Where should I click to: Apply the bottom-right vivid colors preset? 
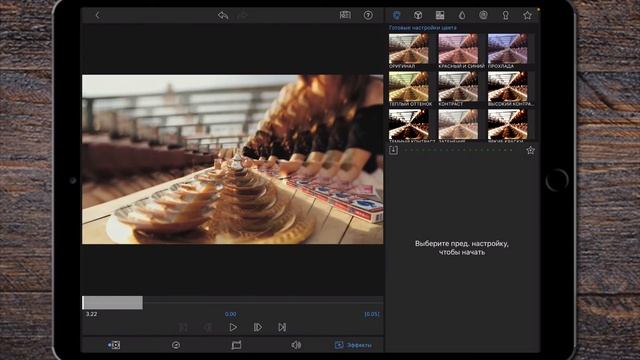[x=507, y=124]
